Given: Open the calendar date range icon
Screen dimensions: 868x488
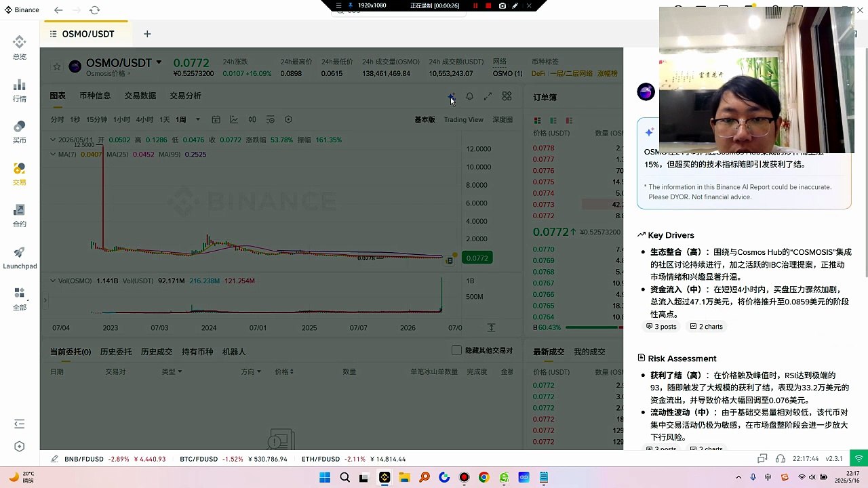Looking at the screenshot, I should pos(216,120).
